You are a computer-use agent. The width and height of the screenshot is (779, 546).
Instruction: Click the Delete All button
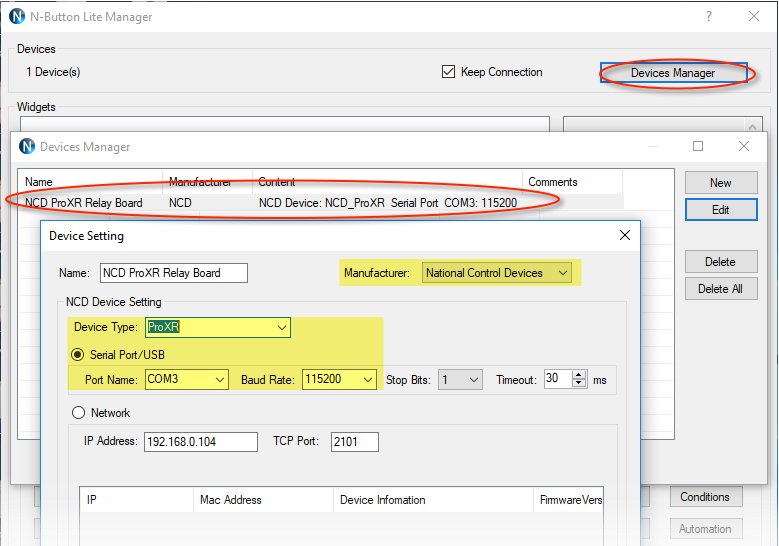click(x=721, y=289)
